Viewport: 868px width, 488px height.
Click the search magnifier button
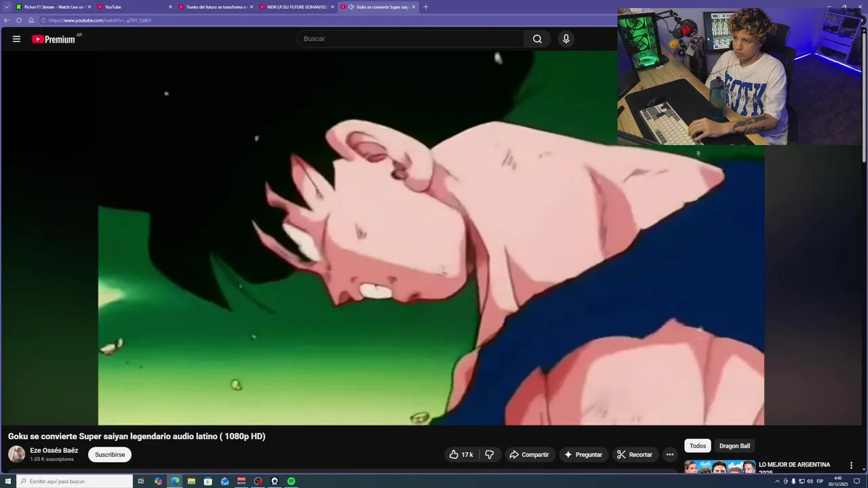pos(537,39)
